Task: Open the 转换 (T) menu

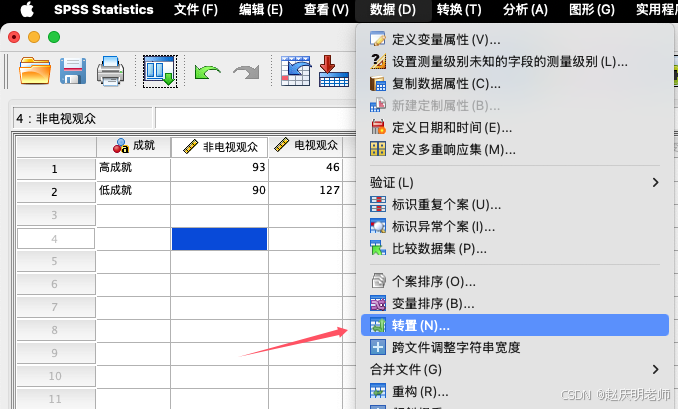Action: coord(459,10)
